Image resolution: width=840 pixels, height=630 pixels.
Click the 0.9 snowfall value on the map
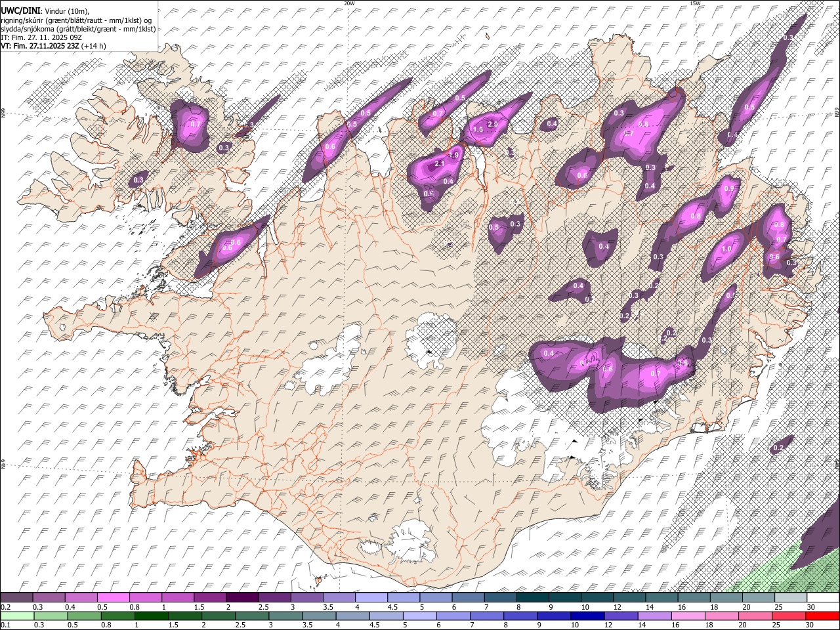[728, 188]
